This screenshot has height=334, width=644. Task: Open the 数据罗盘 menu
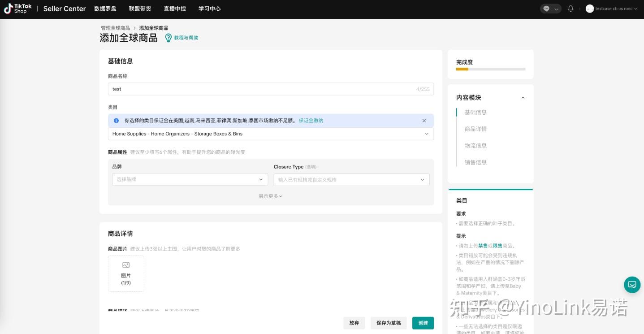point(105,9)
